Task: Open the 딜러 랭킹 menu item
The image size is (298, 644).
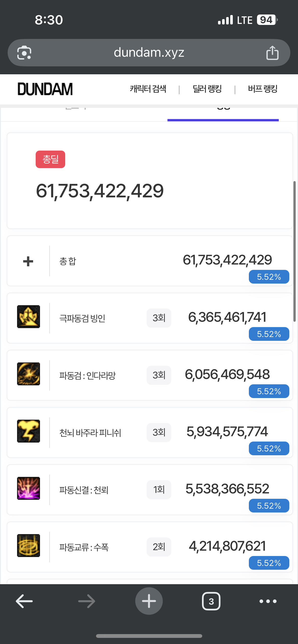Action: pos(207,89)
